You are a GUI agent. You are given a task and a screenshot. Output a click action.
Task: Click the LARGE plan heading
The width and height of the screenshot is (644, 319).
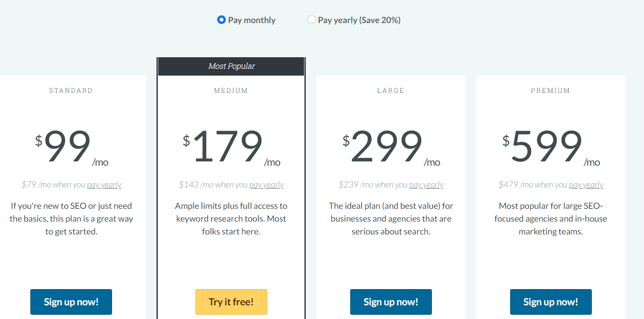tap(391, 91)
